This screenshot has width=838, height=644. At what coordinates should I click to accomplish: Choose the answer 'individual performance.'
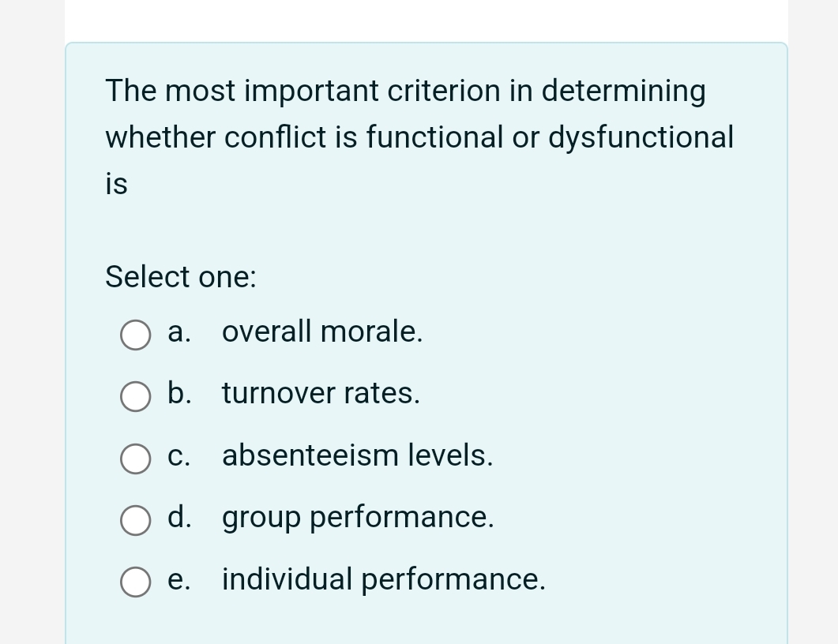coord(384,580)
